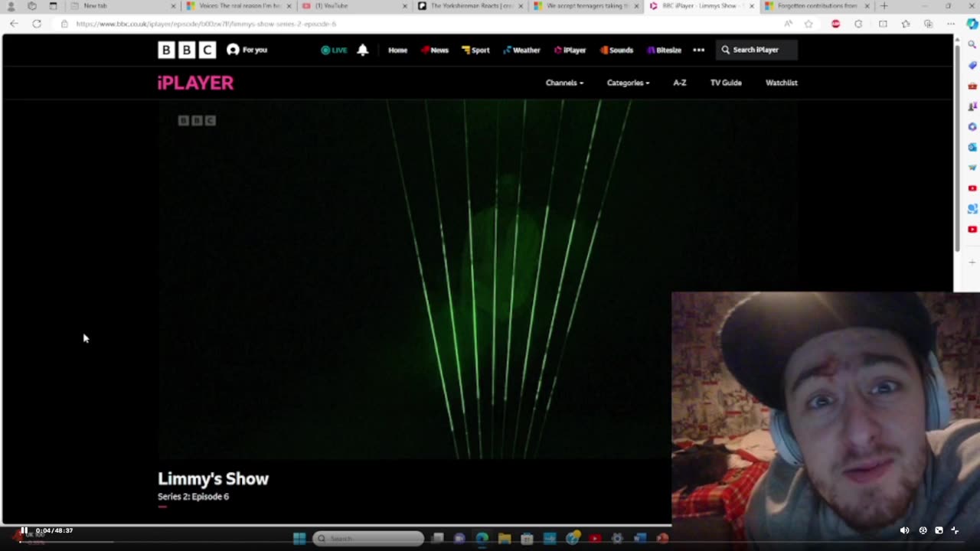
Task: Expand the Channels dropdown
Action: coord(564,83)
